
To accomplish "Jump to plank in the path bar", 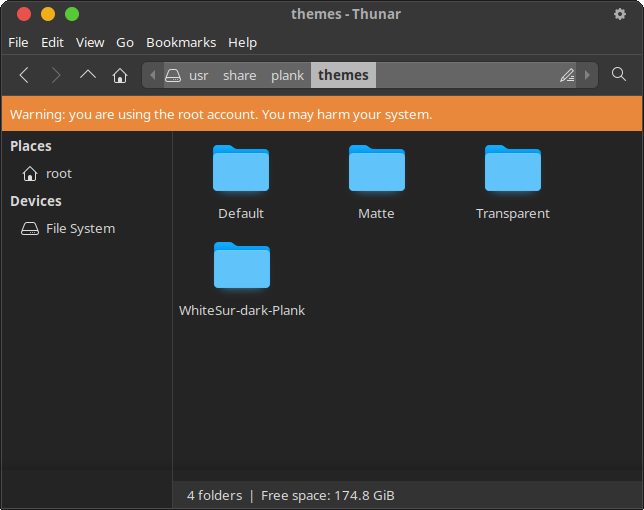I will point(288,75).
